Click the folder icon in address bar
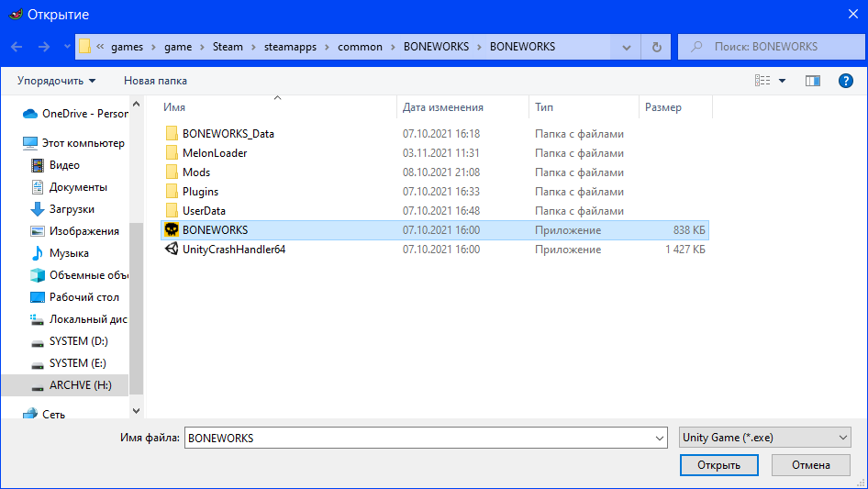The height and width of the screenshot is (489, 868). point(84,47)
